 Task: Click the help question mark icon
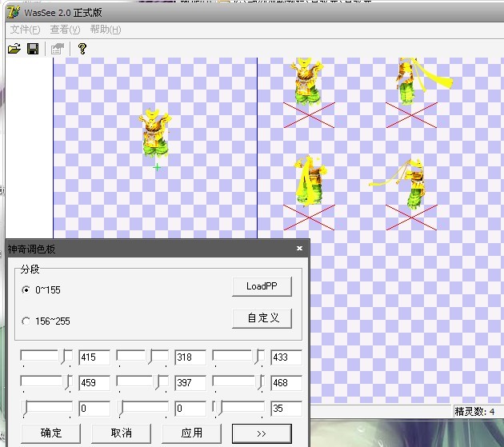tap(82, 49)
